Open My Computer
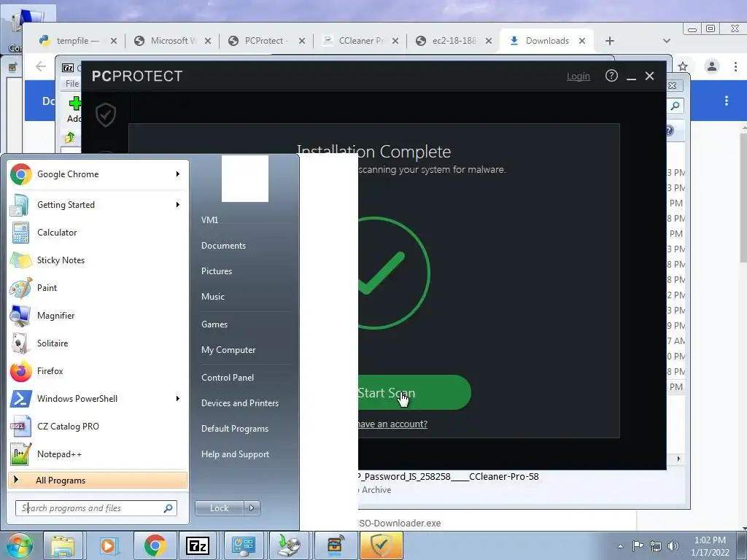This screenshot has width=747, height=560. click(228, 350)
